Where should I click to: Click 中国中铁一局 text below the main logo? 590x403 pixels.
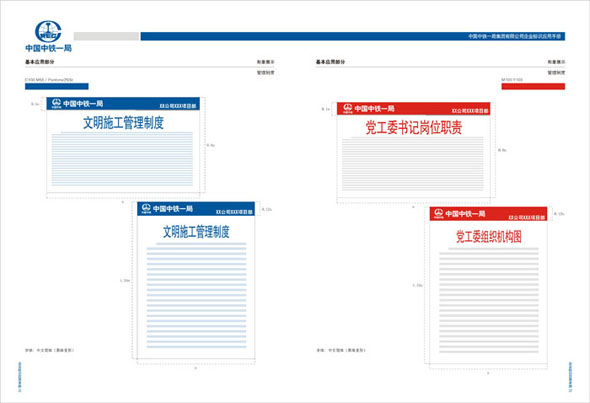(x=48, y=48)
